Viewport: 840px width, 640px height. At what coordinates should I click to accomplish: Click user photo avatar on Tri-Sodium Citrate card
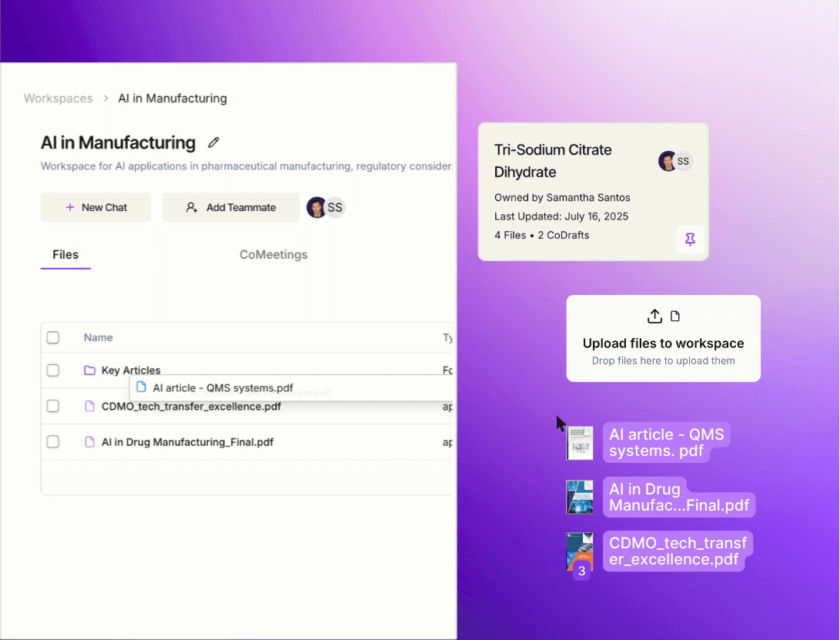tap(667, 161)
